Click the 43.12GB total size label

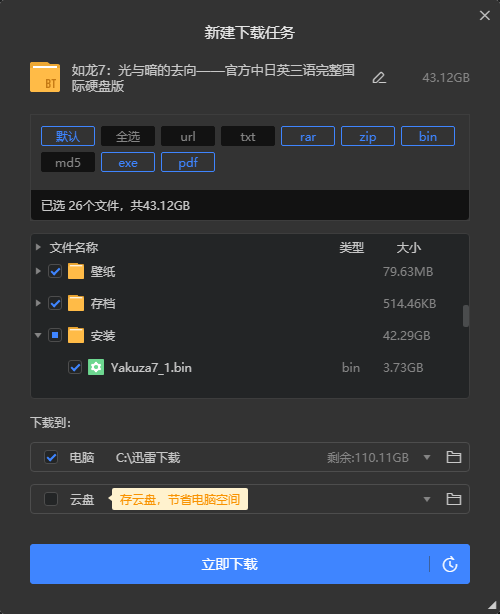446,78
